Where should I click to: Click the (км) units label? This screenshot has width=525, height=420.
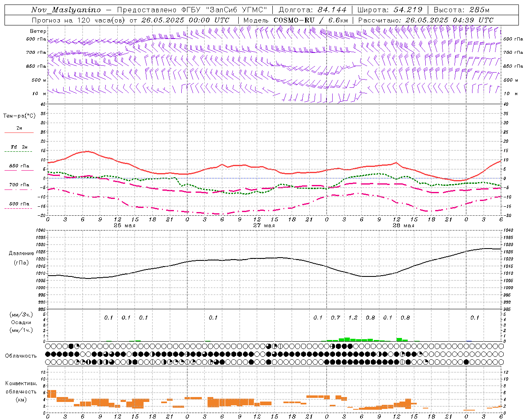[x=21, y=399]
